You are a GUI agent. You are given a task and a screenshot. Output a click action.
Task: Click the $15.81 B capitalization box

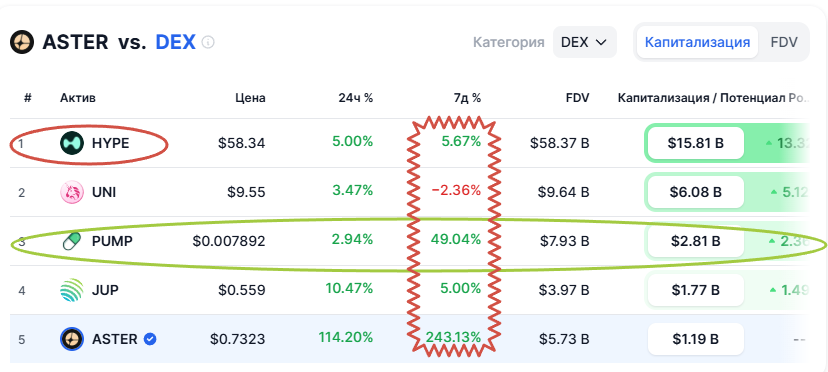695,143
